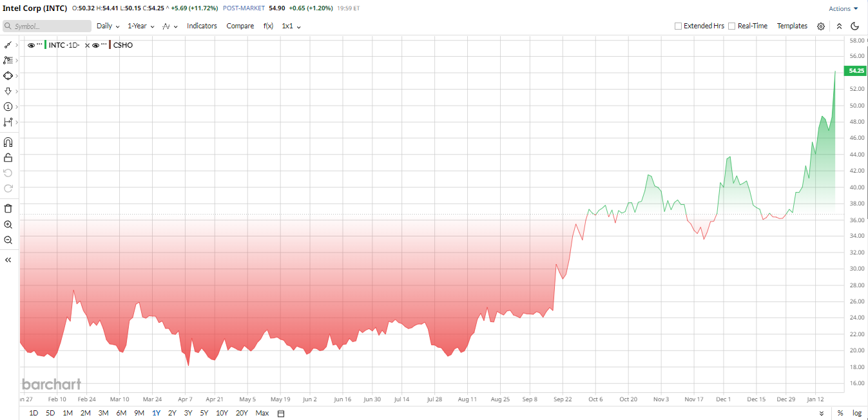Open the 1-Year period dropdown
Screen dimensions: 868x420
click(x=140, y=26)
